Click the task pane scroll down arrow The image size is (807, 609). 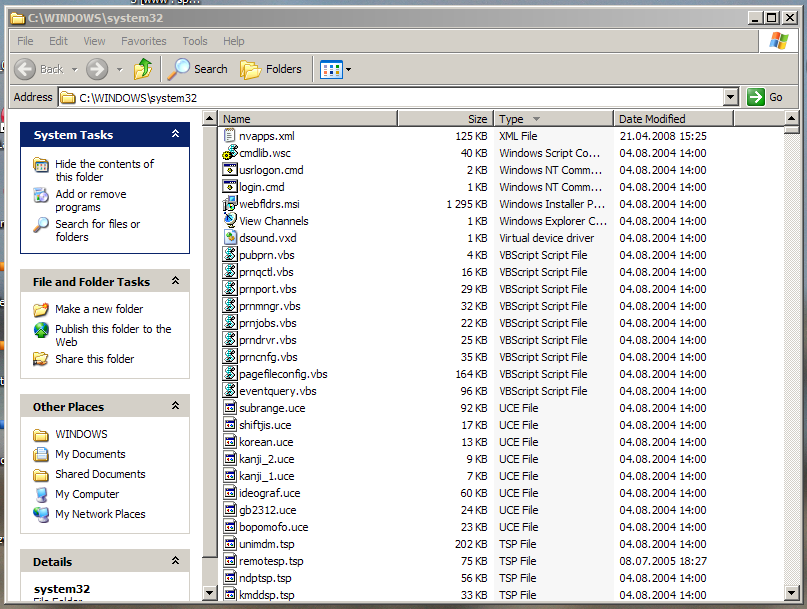click(x=209, y=593)
